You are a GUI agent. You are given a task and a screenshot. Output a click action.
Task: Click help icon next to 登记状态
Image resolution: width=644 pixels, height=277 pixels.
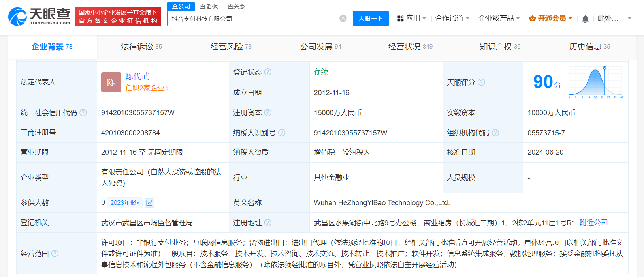click(268, 72)
